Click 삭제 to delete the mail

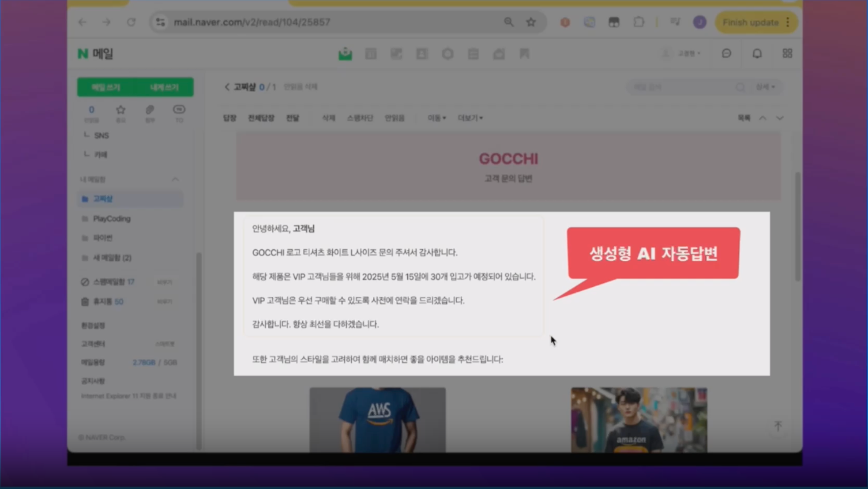point(329,118)
